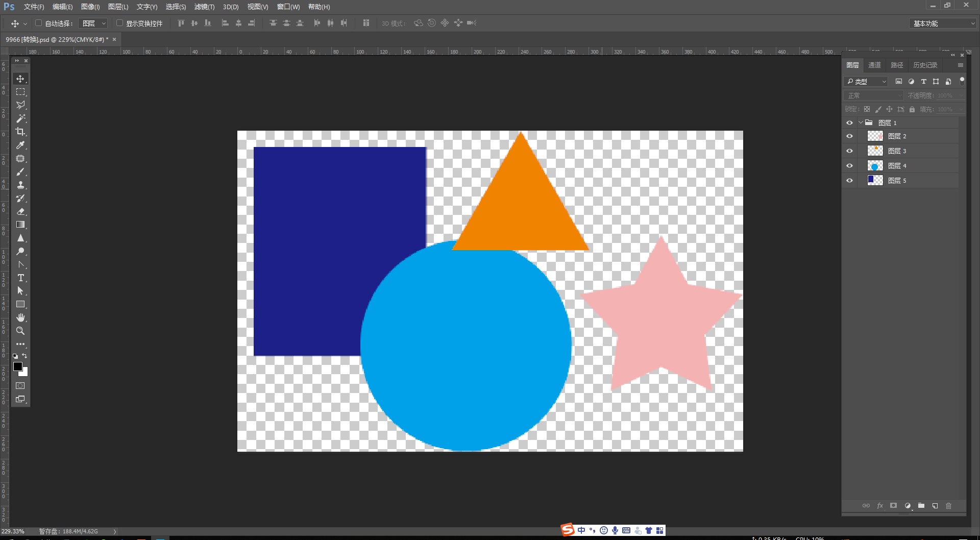
Task: Select the Move tool
Action: (x=20, y=79)
